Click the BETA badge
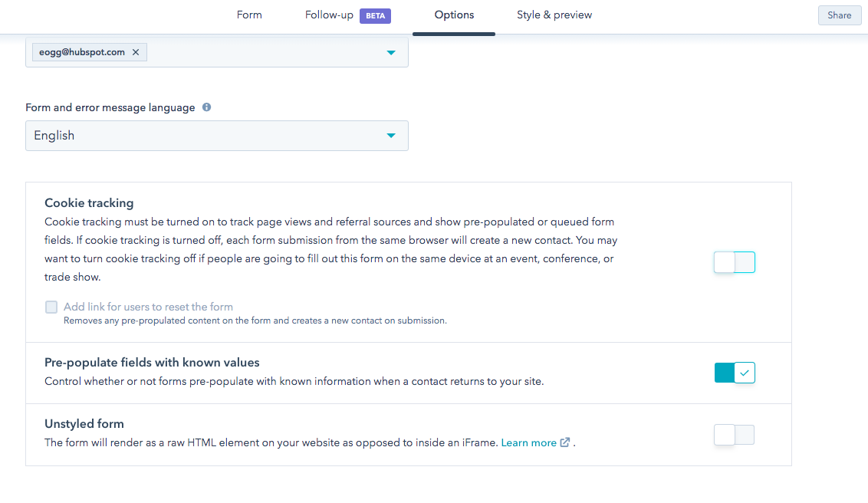Screen dimensions: 868x503 375,16
